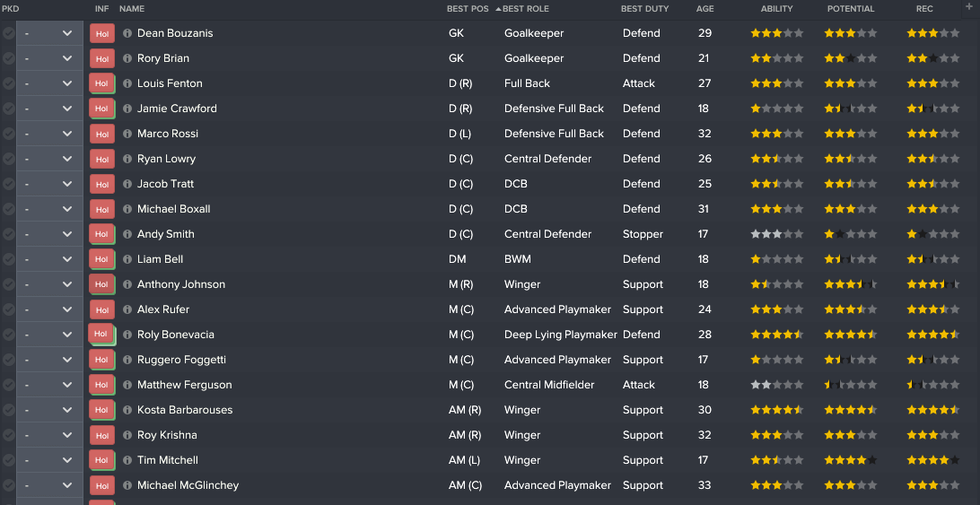Expand the picked dropdown for Alex Rufer

tap(49, 309)
